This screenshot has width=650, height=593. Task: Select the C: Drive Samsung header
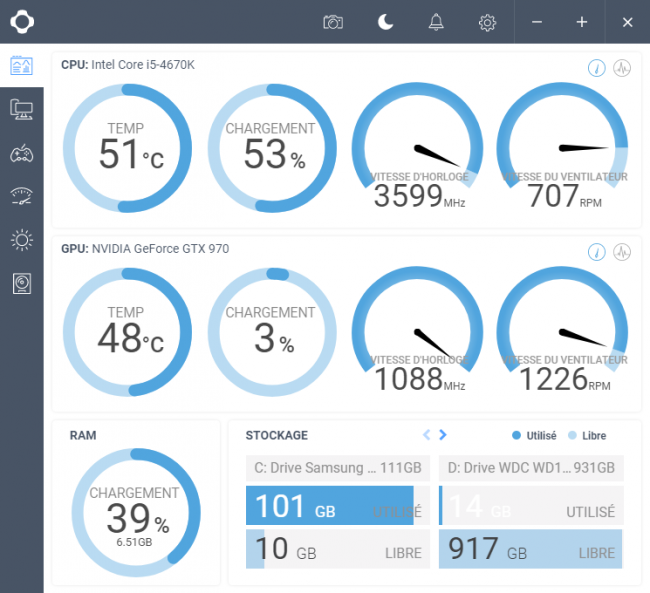338,468
